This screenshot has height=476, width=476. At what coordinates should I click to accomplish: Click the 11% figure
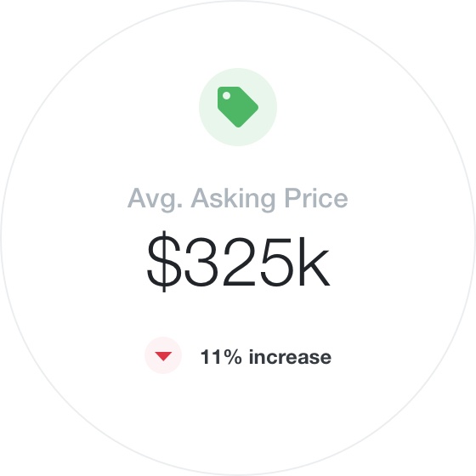pos(221,357)
